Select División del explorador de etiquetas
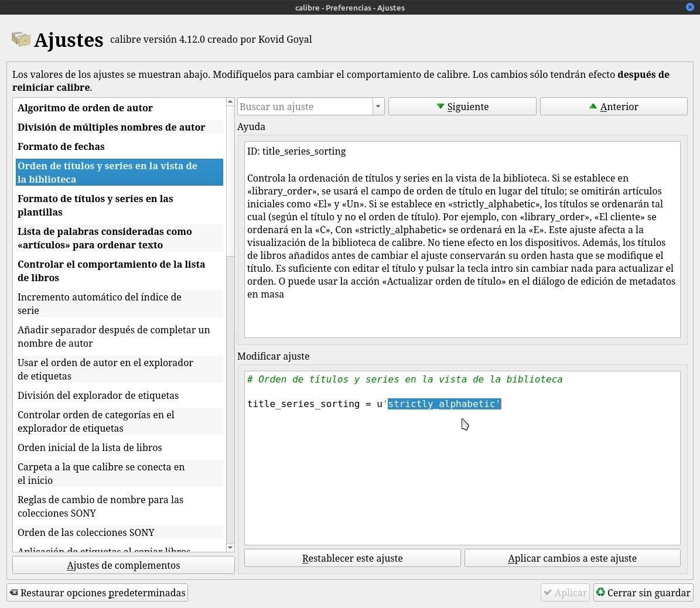This screenshot has width=700, height=608. pos(119,395)
